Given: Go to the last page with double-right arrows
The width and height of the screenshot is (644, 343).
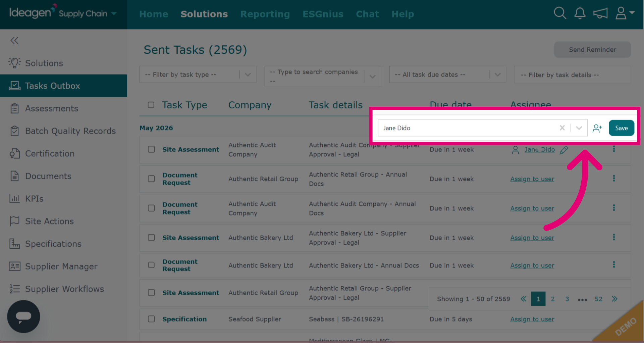Looking at the screenshot, I should click(614, 299).
